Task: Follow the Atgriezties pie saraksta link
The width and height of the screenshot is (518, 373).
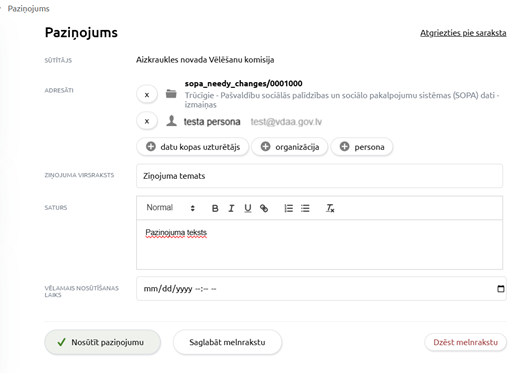Action: pos(463,33)
